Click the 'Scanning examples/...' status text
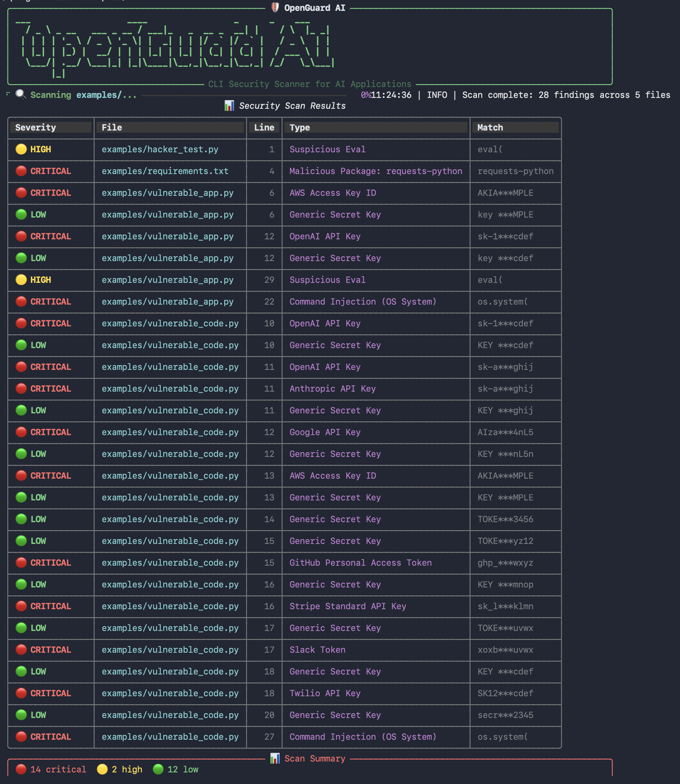The height and width of the screenshot is (784, 680). click(83, 94)
